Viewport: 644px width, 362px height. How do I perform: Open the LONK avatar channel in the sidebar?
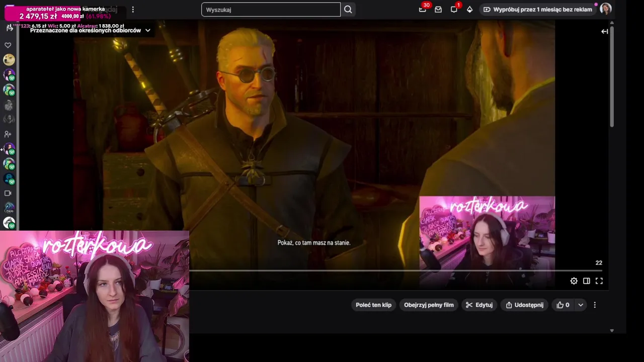pyautogui.click(x=9, y=208)
